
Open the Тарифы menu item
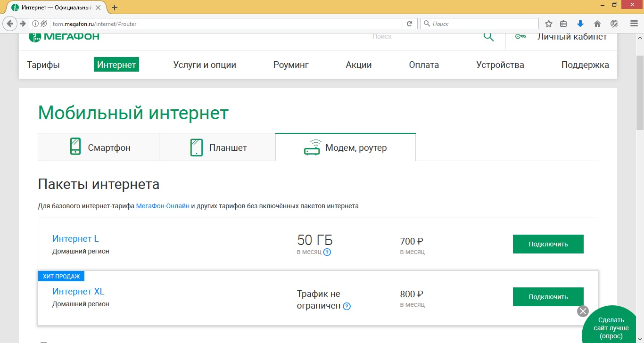pos(43,65)
